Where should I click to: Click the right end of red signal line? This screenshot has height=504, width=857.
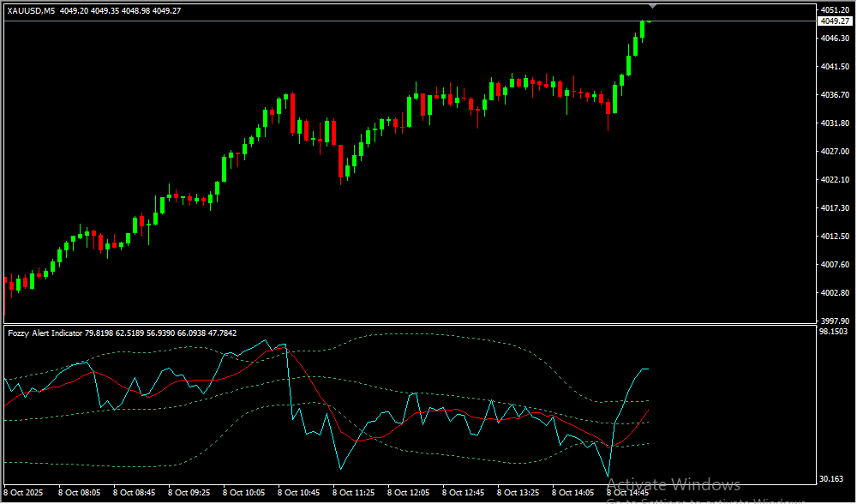649,411
